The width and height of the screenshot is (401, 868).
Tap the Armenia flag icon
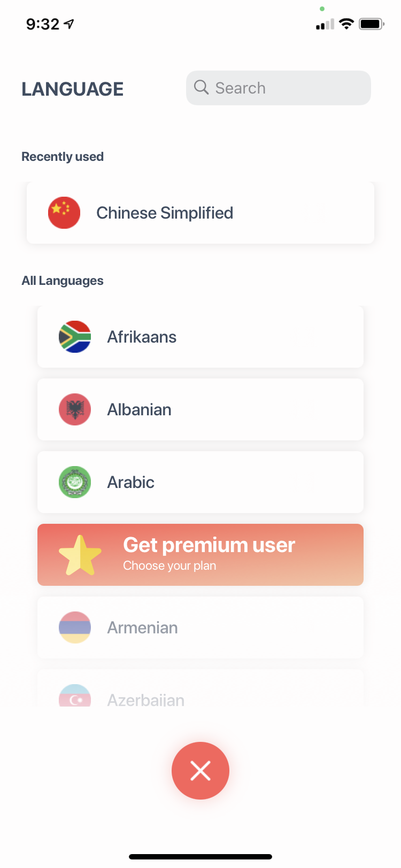[x=75, y=627]
